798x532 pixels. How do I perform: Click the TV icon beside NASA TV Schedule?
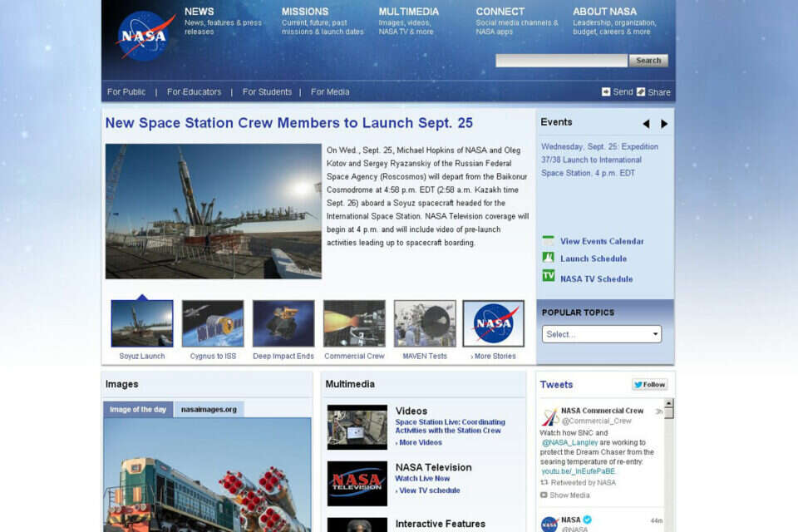pos(548,276)
